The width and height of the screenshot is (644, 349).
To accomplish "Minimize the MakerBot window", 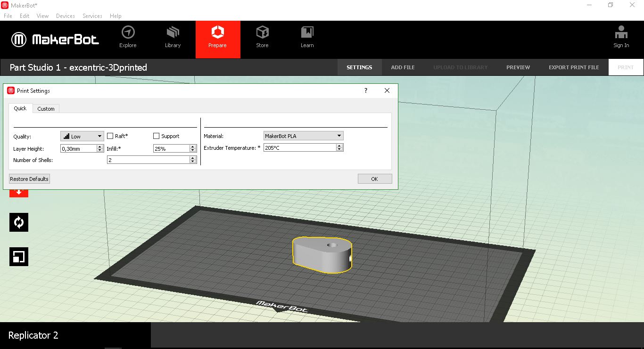I will tap(589, 5).
